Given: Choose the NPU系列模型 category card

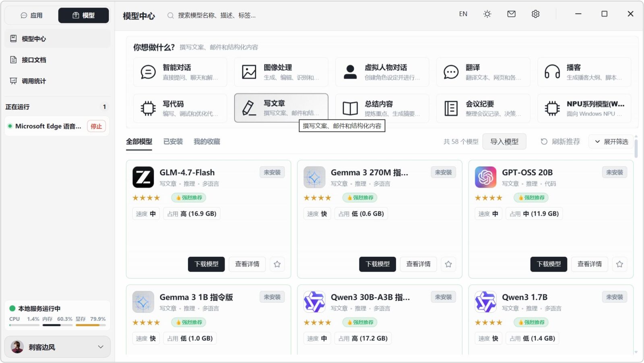Looking at the screenshot, I should pyautogui.click(x=584, y=108).
